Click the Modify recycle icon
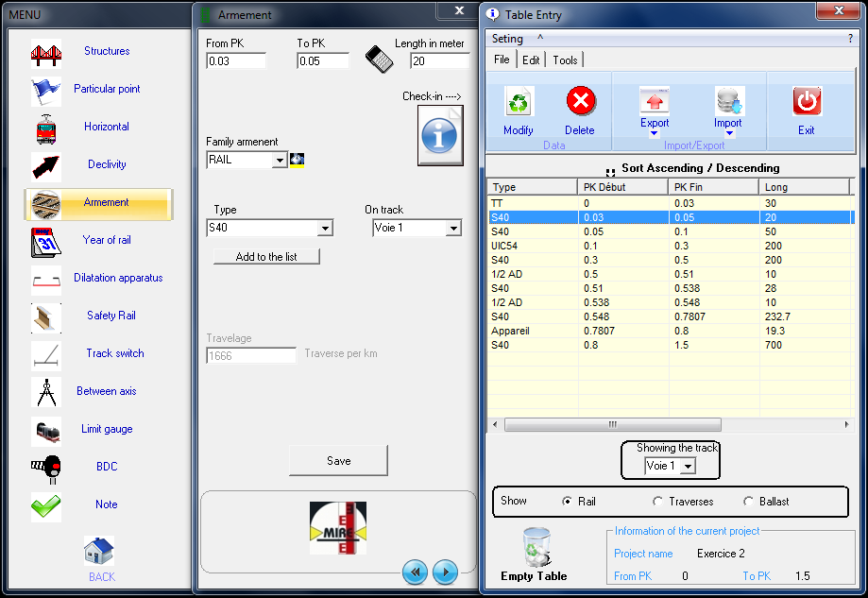The image size is (868, 598). coord(518,102)
